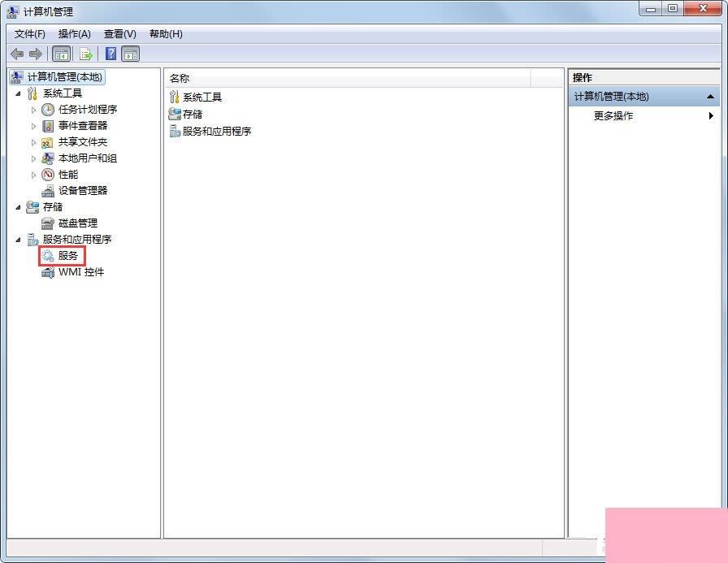This screenshot has width=728, height=563.
Task: Toggle the show/hide action pane icon
Action: point(131,54)
